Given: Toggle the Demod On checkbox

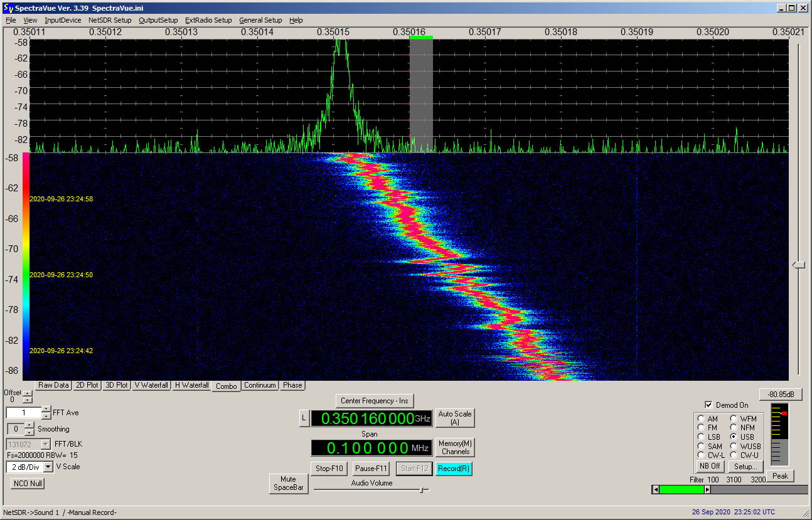Looking at the screenshot, I should click(708, 405).
